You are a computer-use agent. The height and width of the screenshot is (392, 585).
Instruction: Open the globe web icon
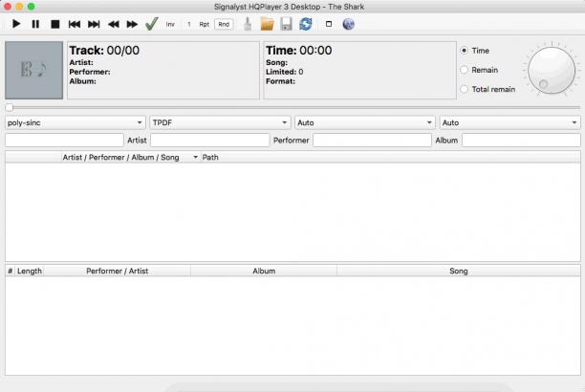pyautogui.click(x=349, y=24)
